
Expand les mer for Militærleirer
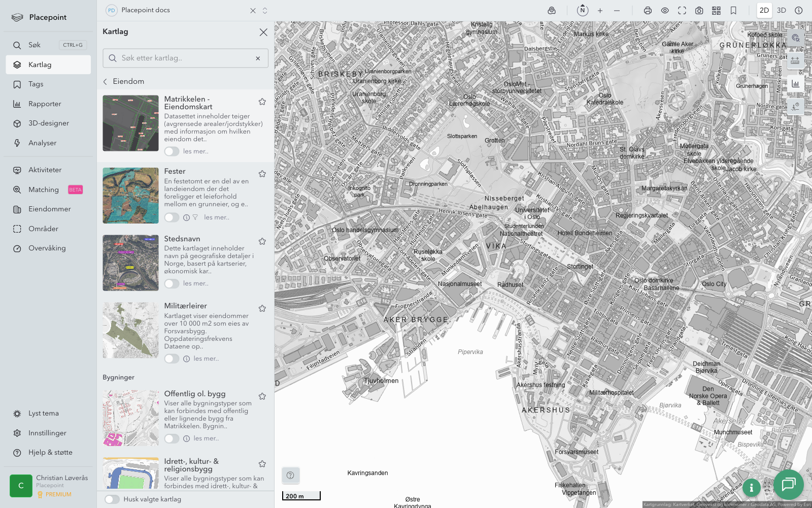[x=206, y=359]
